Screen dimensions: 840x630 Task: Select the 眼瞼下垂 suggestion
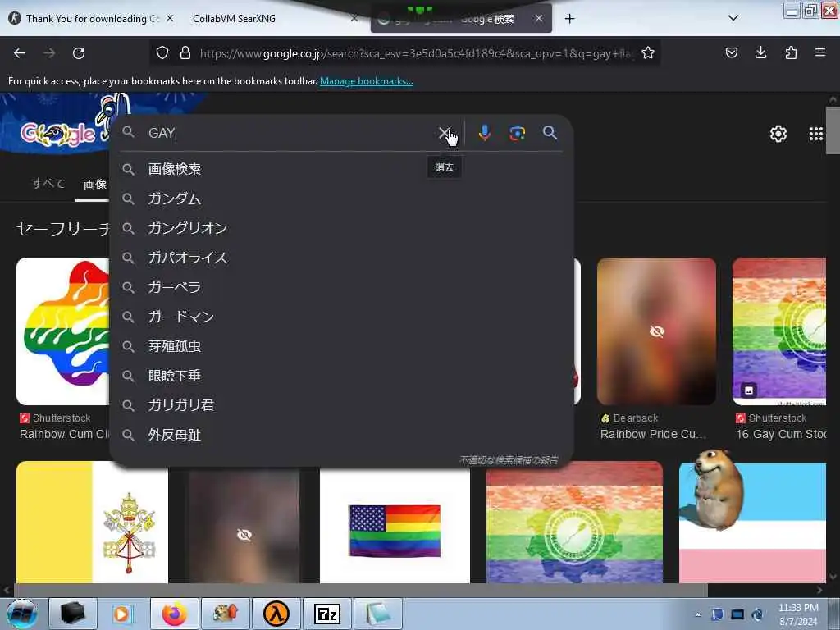pyautogui.click(x=341, y=376)
